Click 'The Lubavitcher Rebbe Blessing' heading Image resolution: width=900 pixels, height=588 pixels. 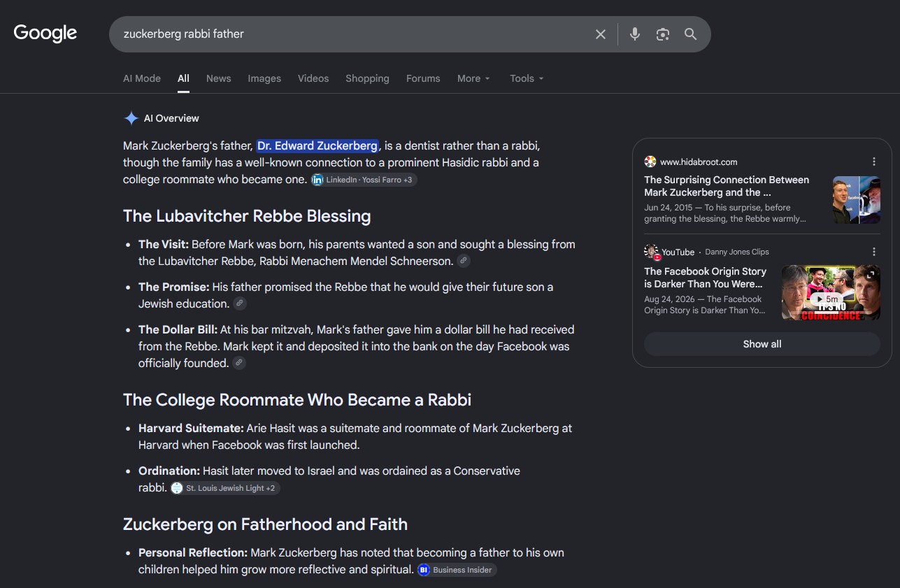click(x=247, y=216)
